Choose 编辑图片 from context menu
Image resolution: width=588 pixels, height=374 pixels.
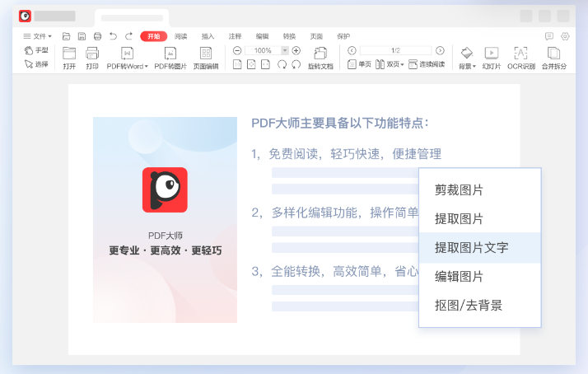[480, 277]
